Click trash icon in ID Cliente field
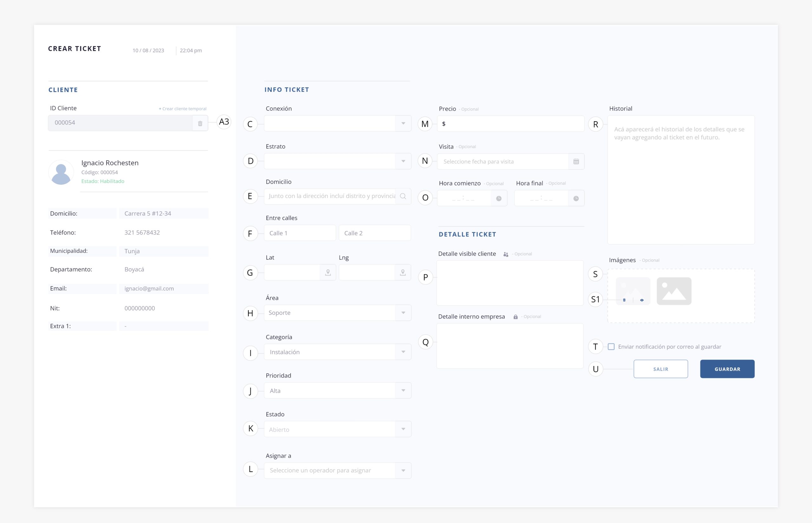Viewport: 812px width, 523px height. pos(200,124)
